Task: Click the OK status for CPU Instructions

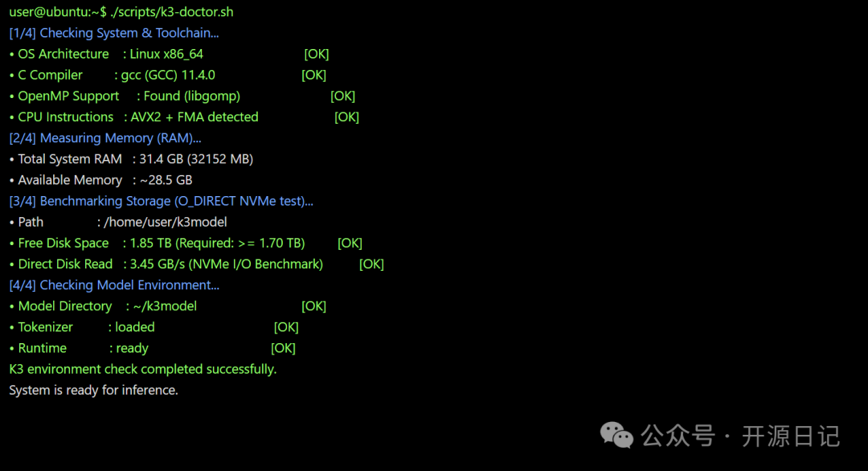Action: [x=346, y=117]
